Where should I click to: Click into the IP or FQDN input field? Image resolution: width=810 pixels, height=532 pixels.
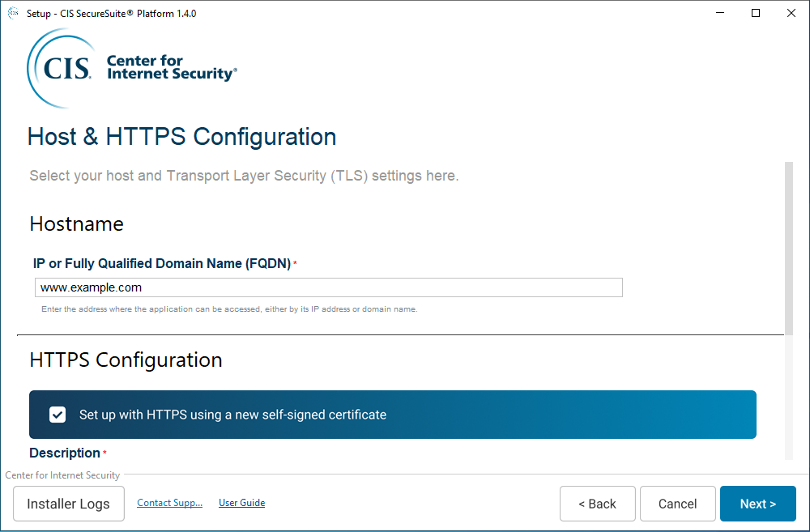pos(328,287)
